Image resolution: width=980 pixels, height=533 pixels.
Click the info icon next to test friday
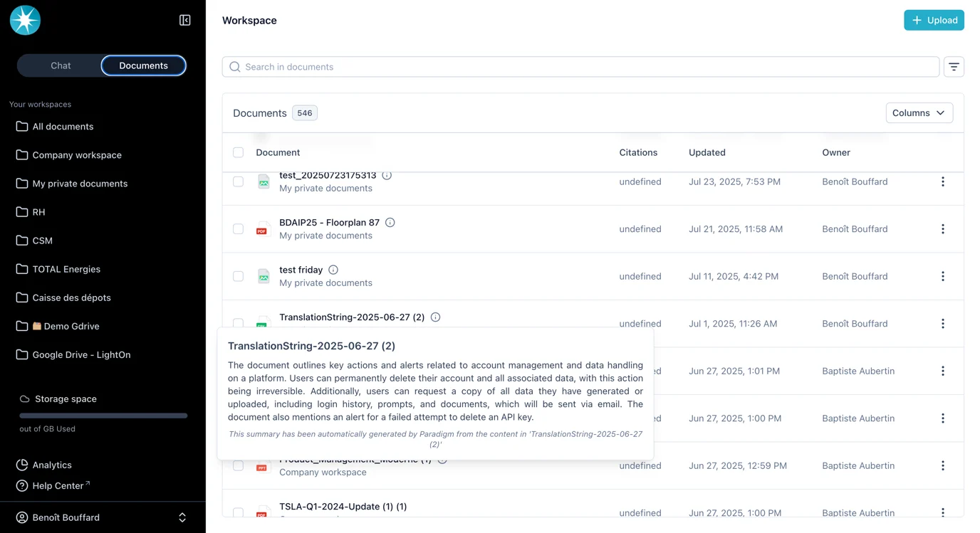[333, 269]
